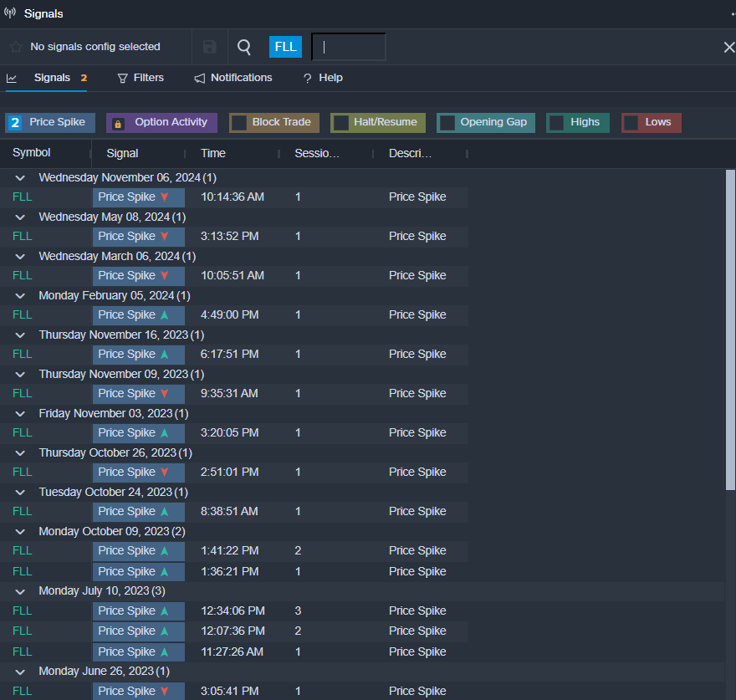Image resolution: width=736 pixels, height=700 pixels.
Task: Collapse the Wednesday November 06, 2024 group
Action: [x=20, y=178]
